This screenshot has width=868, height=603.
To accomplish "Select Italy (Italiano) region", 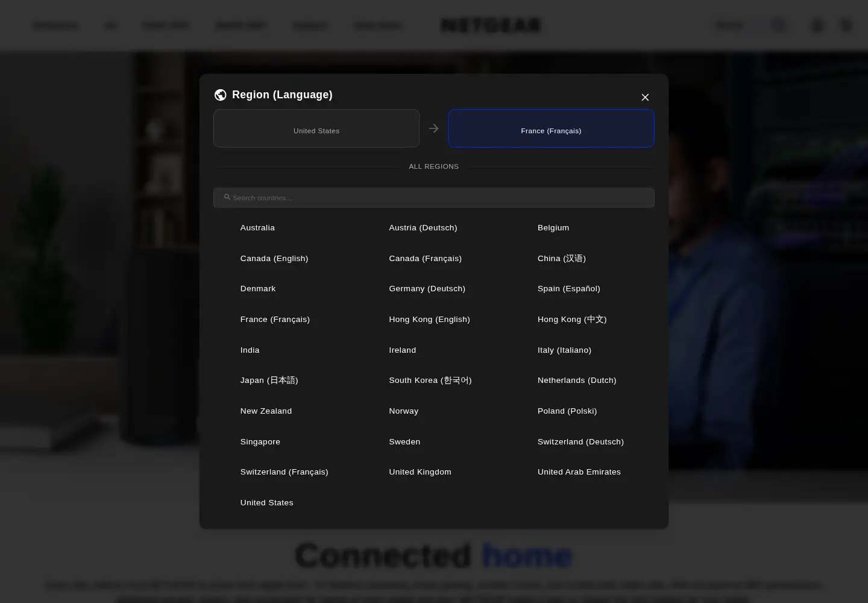I will tap(565, 350).
